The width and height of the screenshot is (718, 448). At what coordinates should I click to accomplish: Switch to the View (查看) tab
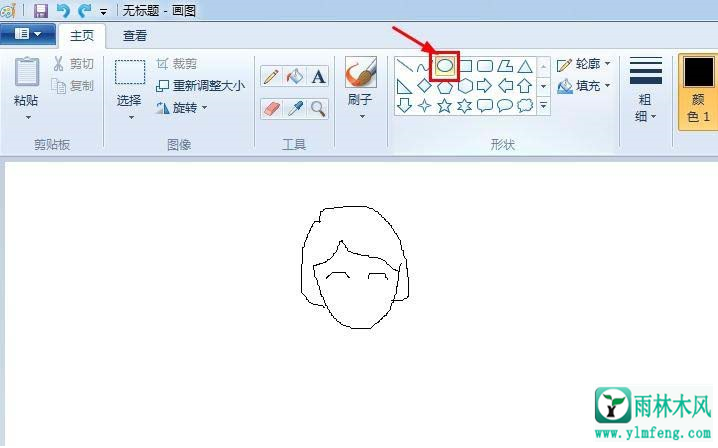(x=135, y=35)
